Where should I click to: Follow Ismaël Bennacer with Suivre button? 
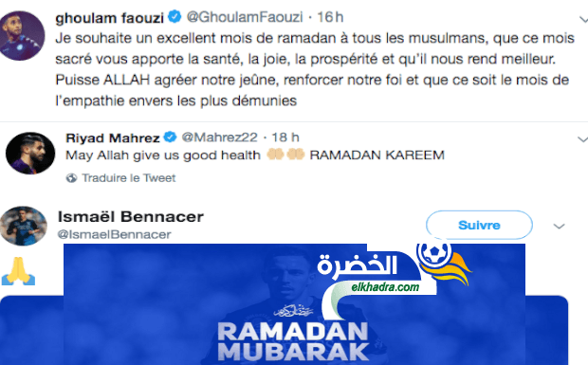coord(479,225)
